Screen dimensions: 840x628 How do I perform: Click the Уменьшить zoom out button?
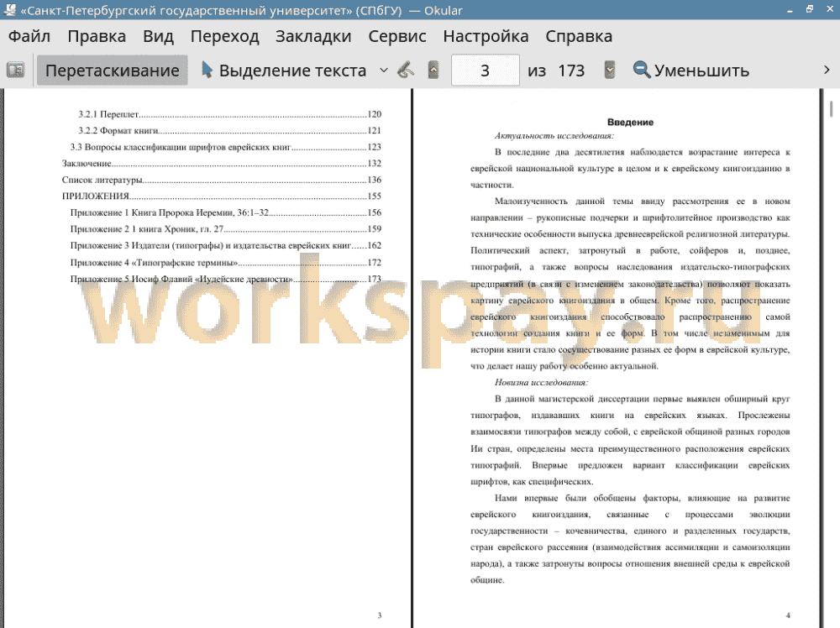691,71
